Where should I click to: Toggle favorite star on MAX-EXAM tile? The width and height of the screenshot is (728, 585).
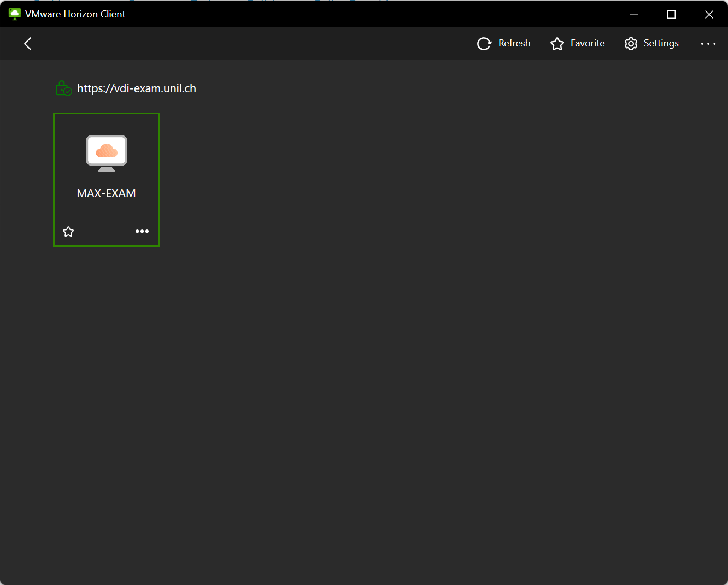[68, 232]
